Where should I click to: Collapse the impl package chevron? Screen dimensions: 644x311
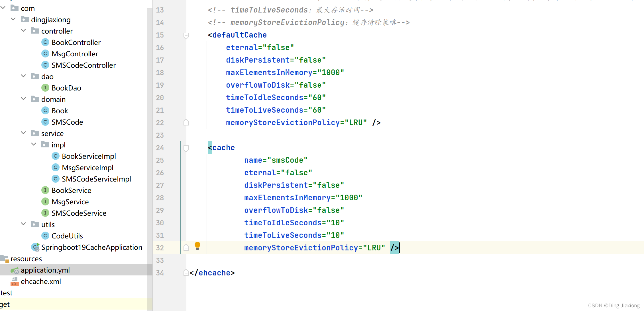coord(34,144)
